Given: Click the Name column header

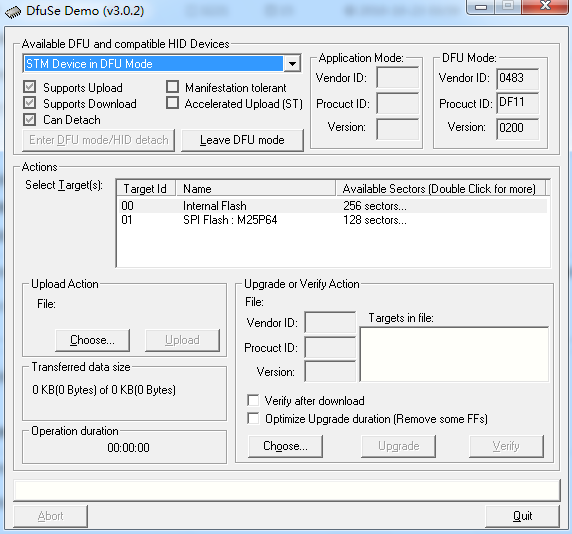Looking at the screenshot, I should click(x=256, y=189).
